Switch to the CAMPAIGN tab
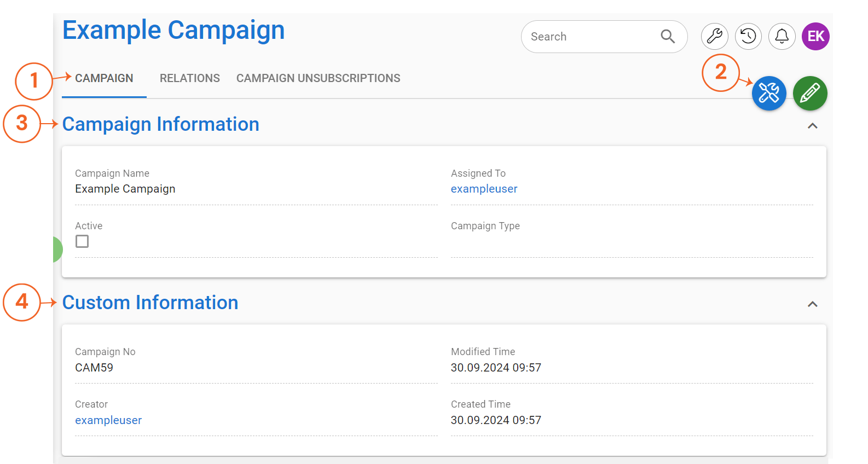 [x=104, y=78]
